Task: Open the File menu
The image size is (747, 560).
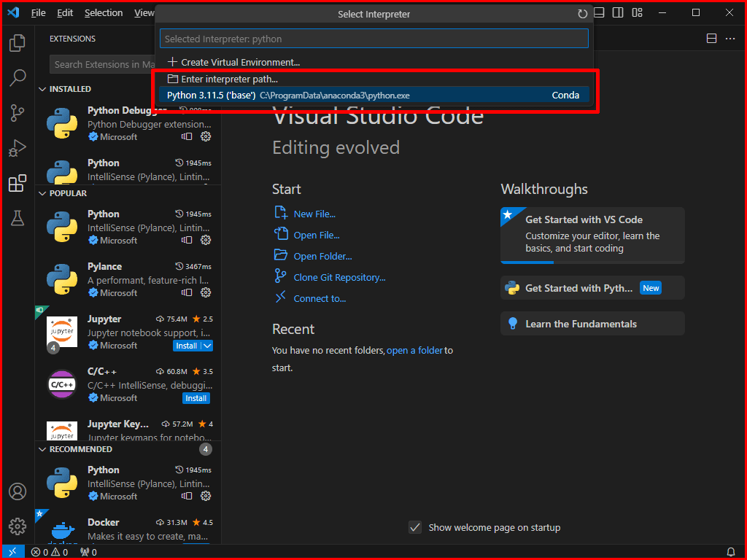Action: click(x=38, y=13)
